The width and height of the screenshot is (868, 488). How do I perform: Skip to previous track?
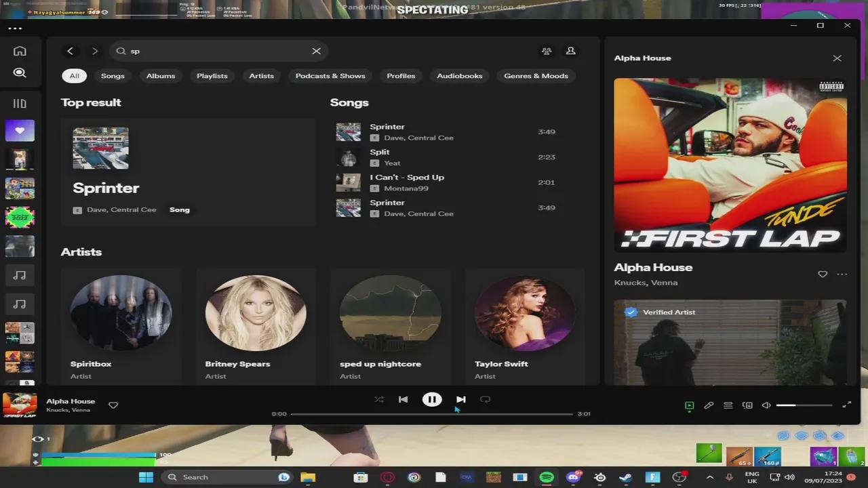coord(403,399)
